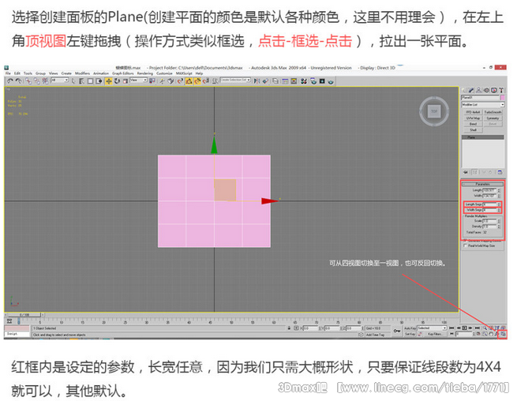This screenshot has width=532, height=401.
Task: Open Create Selection Set dropdown
Action: (235, 81)
